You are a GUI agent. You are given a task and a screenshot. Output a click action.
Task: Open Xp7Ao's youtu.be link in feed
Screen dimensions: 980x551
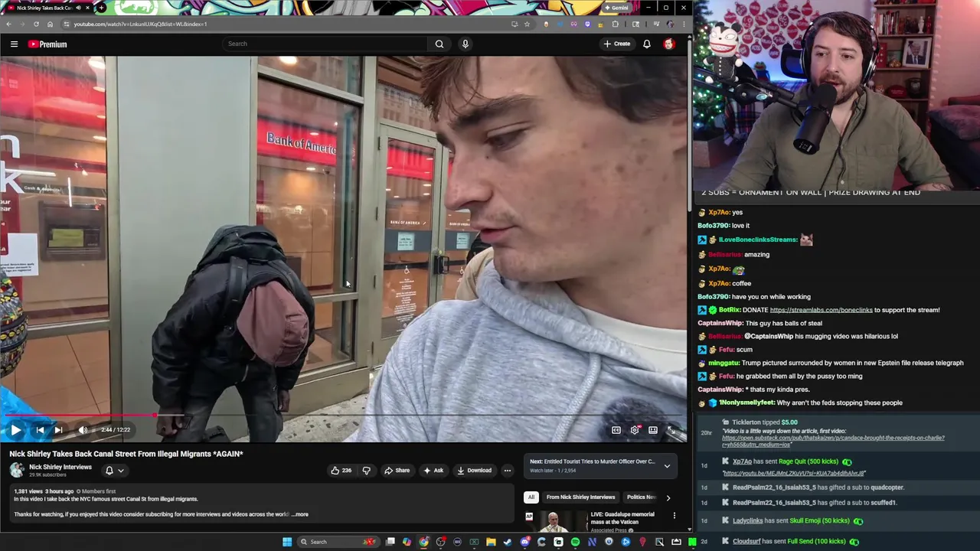pos(794,474)
